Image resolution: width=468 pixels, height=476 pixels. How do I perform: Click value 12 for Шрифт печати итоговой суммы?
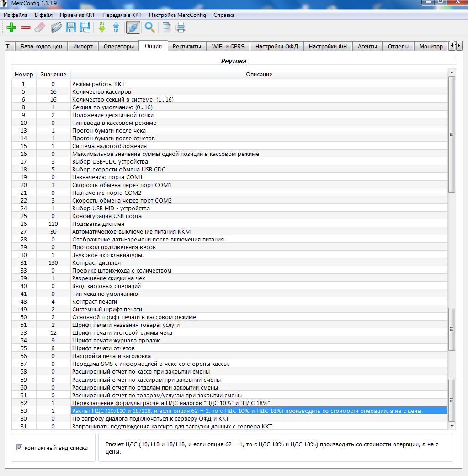click(x=53, y=333)
